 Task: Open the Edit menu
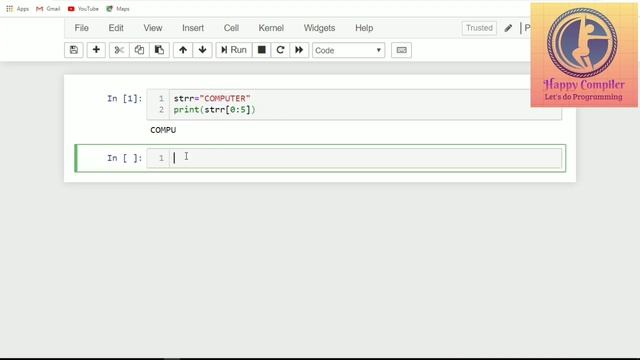pyautogui.click(x=116, y=28)
